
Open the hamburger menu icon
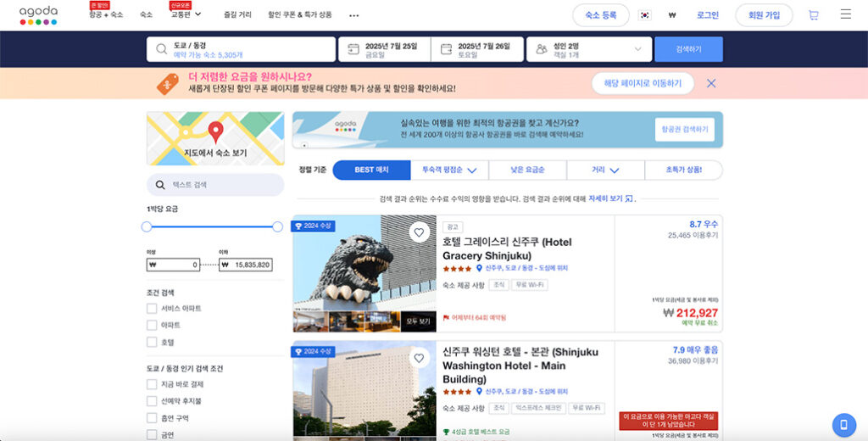coord(845,14)
